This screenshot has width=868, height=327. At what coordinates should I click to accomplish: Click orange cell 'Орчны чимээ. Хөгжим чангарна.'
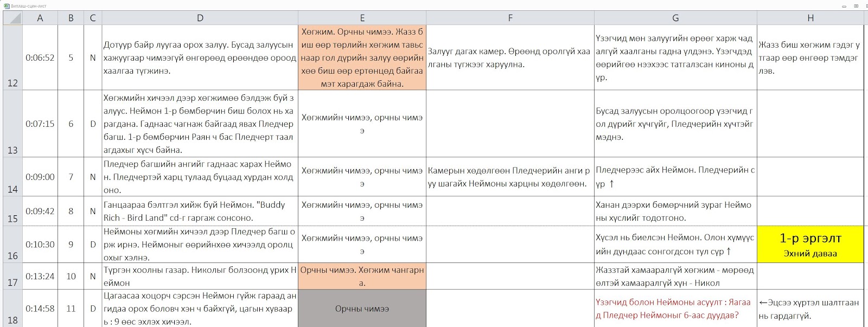point(362,276)
